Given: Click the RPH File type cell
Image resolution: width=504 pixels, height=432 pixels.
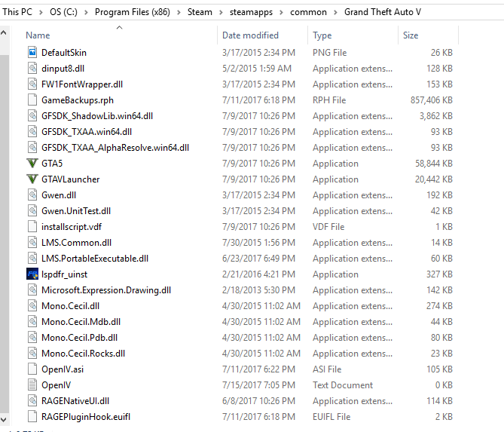Looking at the screenshot, I should click(329, 100).
